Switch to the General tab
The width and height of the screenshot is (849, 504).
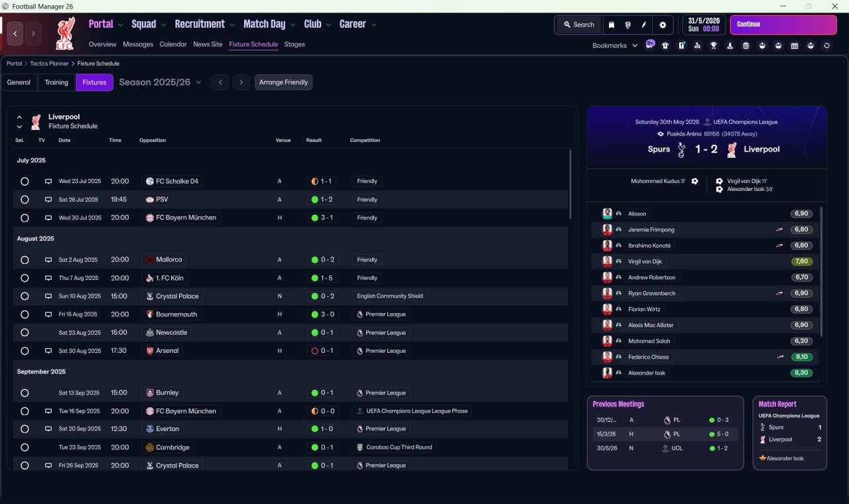click(19, 82)
